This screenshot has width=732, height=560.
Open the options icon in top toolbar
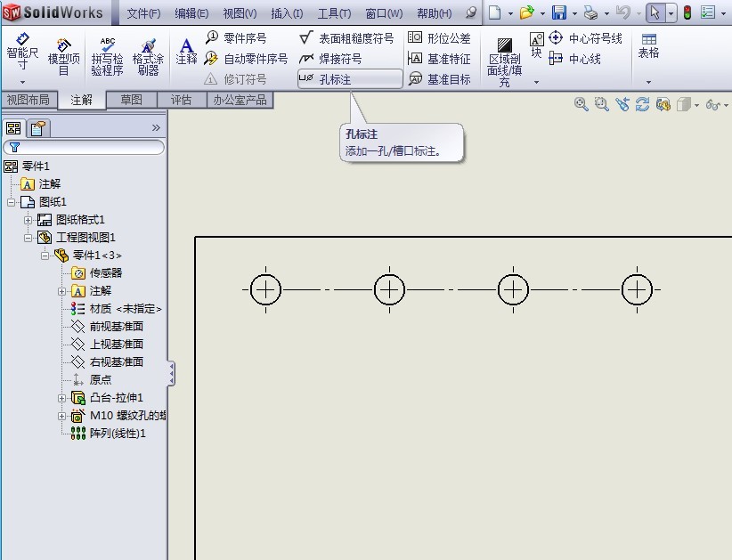708,12
